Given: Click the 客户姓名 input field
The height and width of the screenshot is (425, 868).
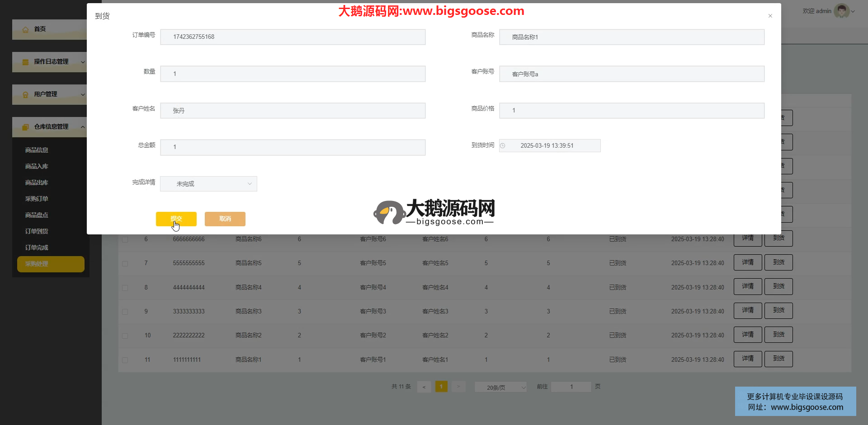Looking at the screenshot, I should point(292,111).
